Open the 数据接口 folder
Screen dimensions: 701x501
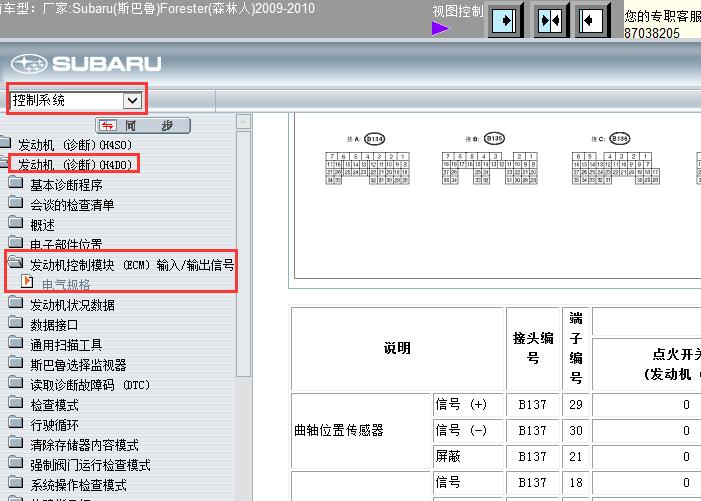tap(54, 325)
